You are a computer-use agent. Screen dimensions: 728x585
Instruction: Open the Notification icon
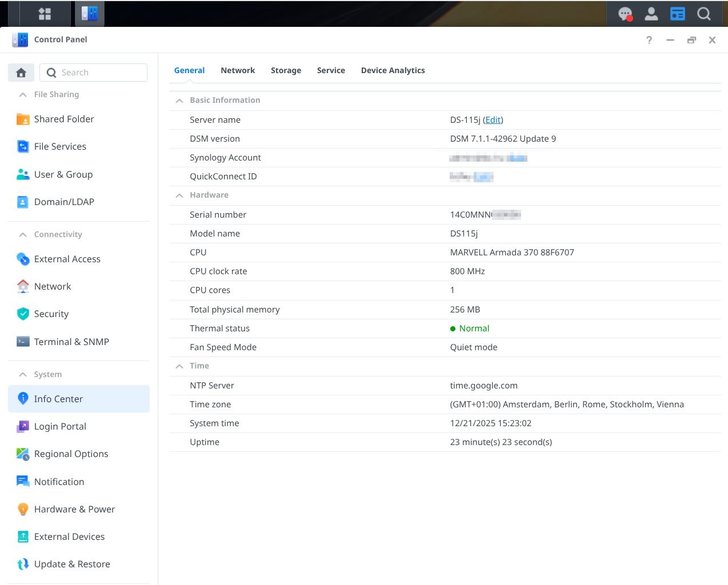tap(23, 482)
